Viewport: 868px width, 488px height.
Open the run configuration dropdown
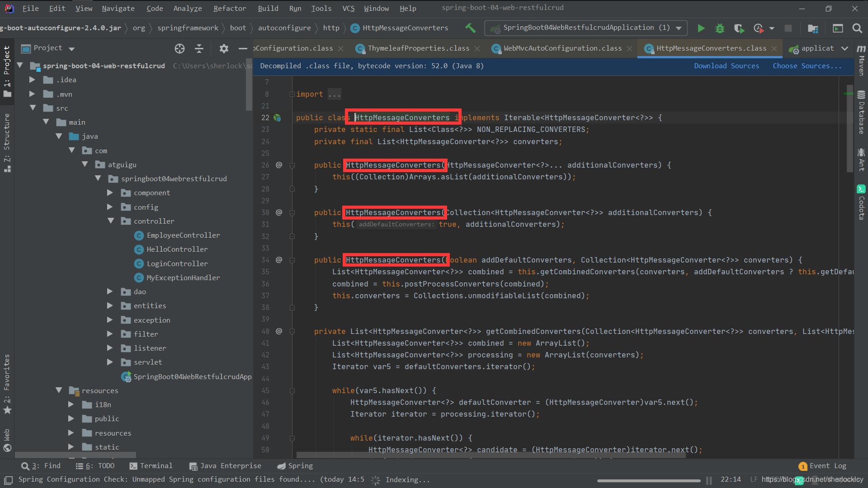[x=679, y=28]
